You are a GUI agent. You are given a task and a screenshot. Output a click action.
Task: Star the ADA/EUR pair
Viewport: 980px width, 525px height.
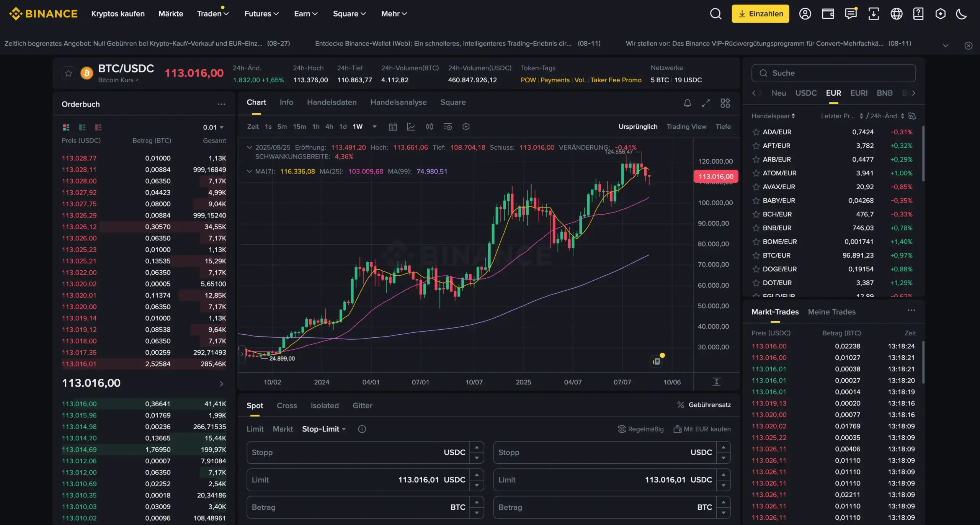tap(756, 132)
